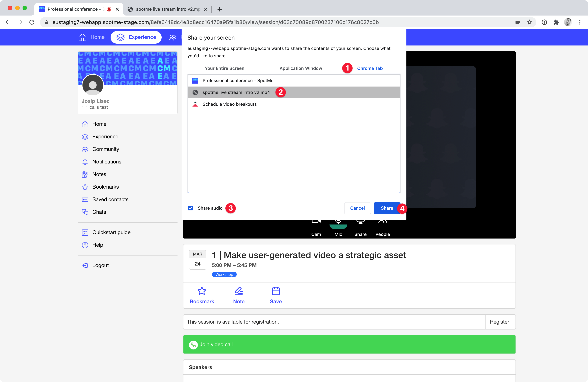Click Logout in the sidebar
The width and height of the screenshot is (588, 382).
[95, 265]
